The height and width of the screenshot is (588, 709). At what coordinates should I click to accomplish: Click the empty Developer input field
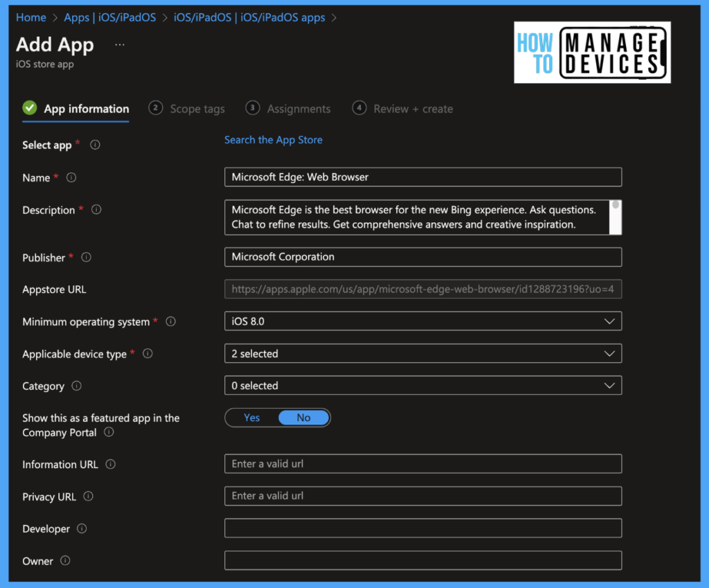(x=423, y=528)
